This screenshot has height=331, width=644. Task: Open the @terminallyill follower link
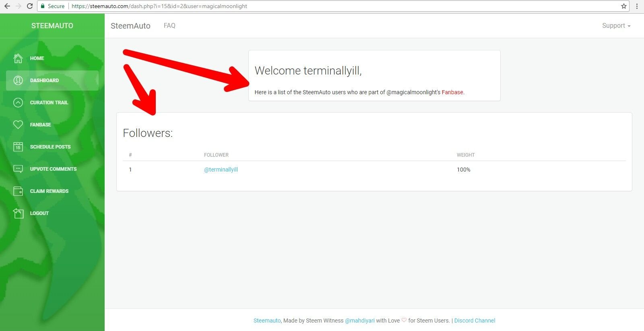(221, 170)
